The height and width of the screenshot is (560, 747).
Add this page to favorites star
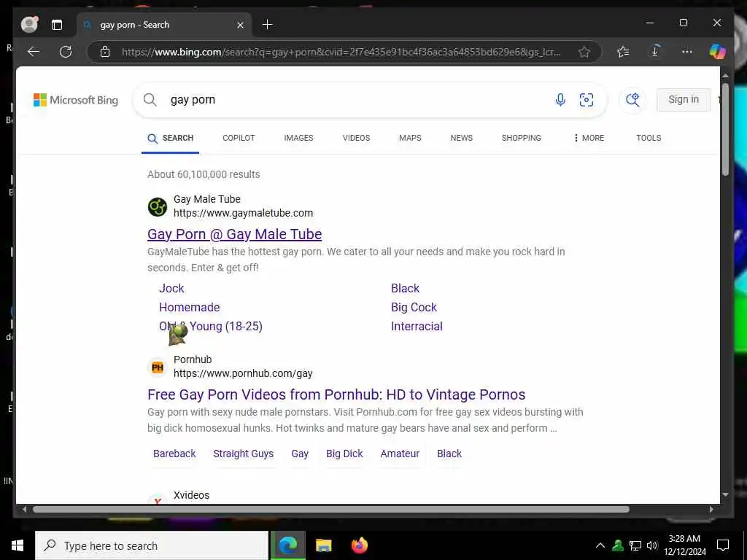point(584,52)
